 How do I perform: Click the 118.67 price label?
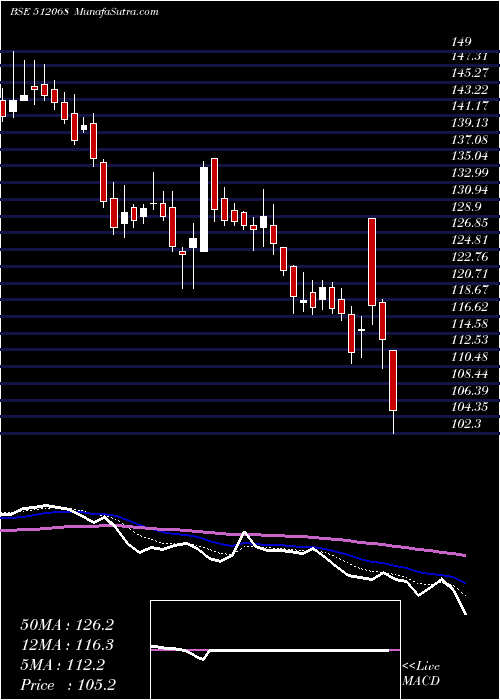click(x=470, y=290)
